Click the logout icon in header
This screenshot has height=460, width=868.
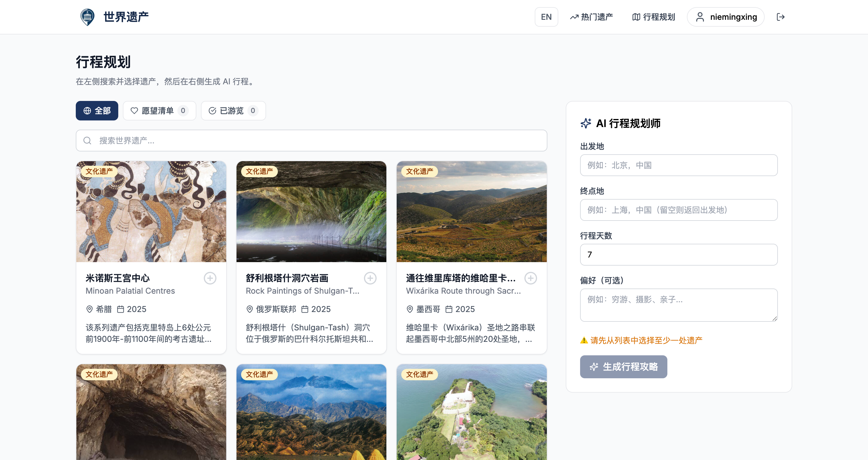tap(780, 17)
